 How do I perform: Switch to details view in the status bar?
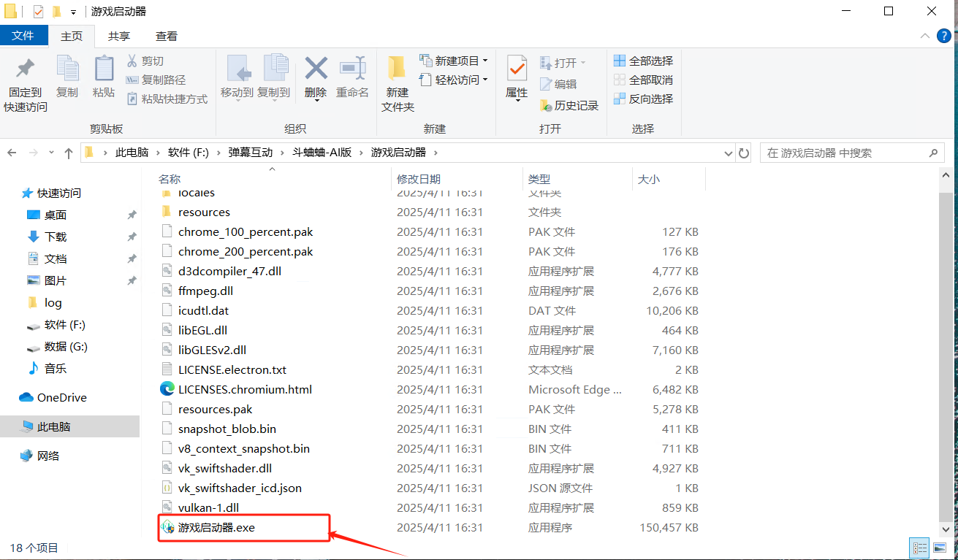[x=920, y=548]
